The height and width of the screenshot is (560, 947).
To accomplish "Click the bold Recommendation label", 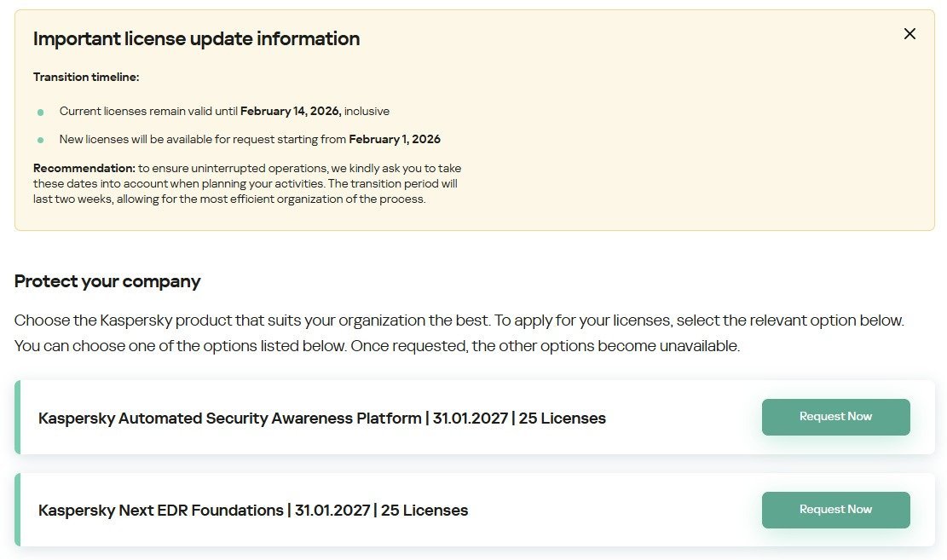I will (84, 168).
